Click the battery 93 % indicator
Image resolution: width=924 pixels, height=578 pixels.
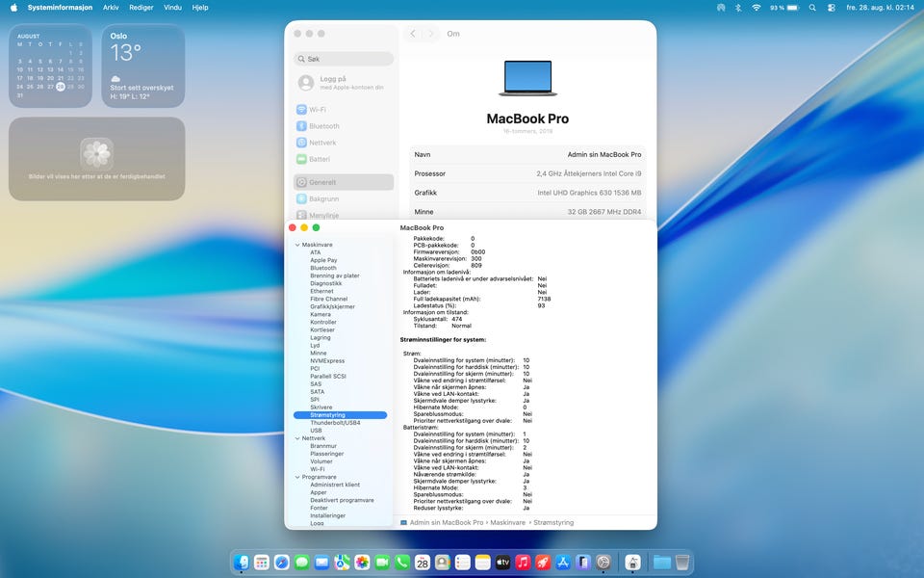pos(784,8)
